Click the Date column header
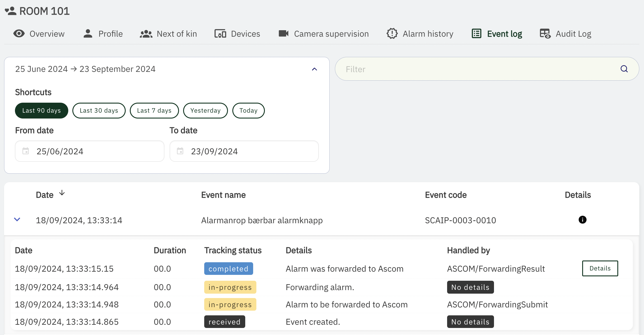The image size is (644, 335). click(45, 195)
